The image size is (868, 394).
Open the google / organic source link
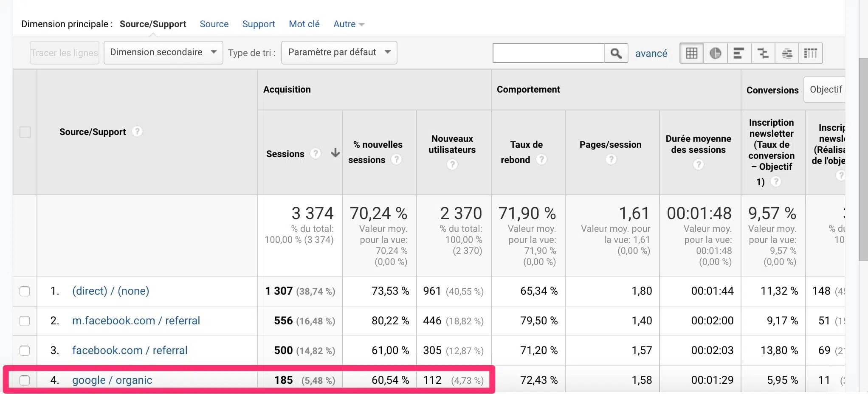pos(112,380)
